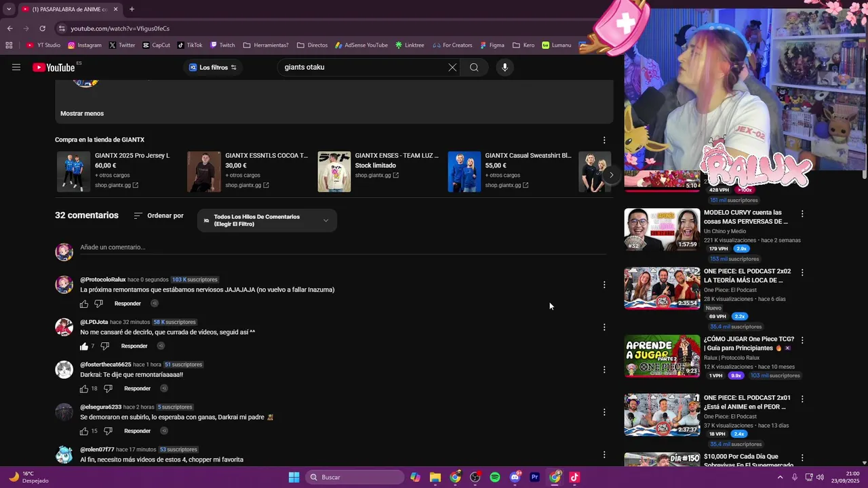
Task: Open options for ONE PIECE PODCAST 2x02 video
Action: point(802,272)
